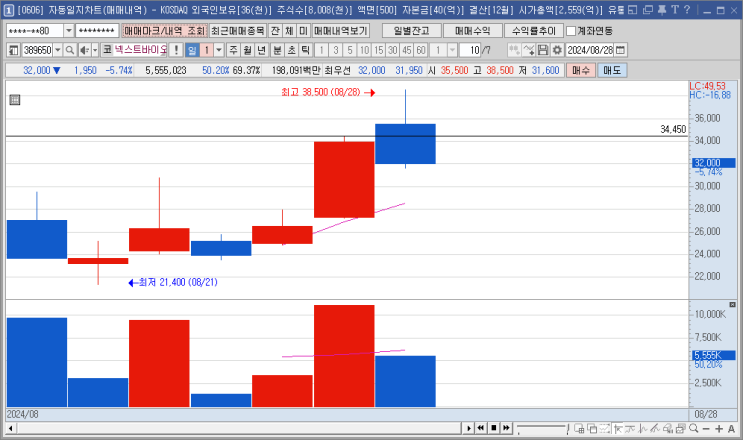
Task: Click the pin window icon in title bar
Action: point(662,10)
